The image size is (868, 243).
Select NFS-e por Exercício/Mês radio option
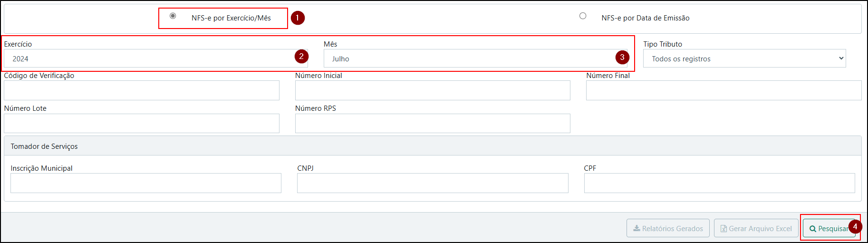tap(173, 16)
